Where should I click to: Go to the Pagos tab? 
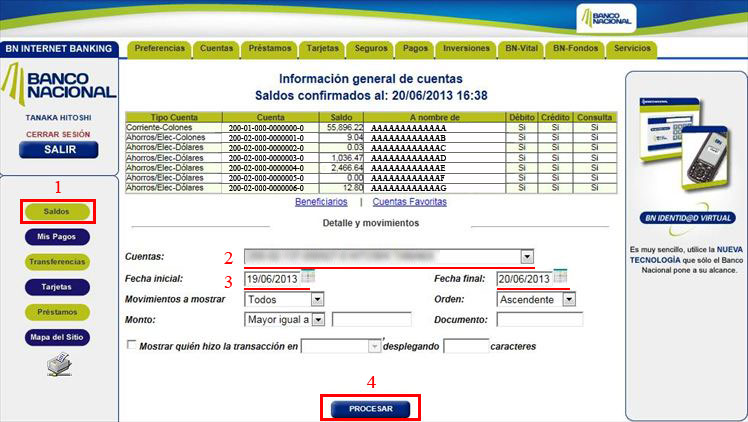(x=415, y=49)
